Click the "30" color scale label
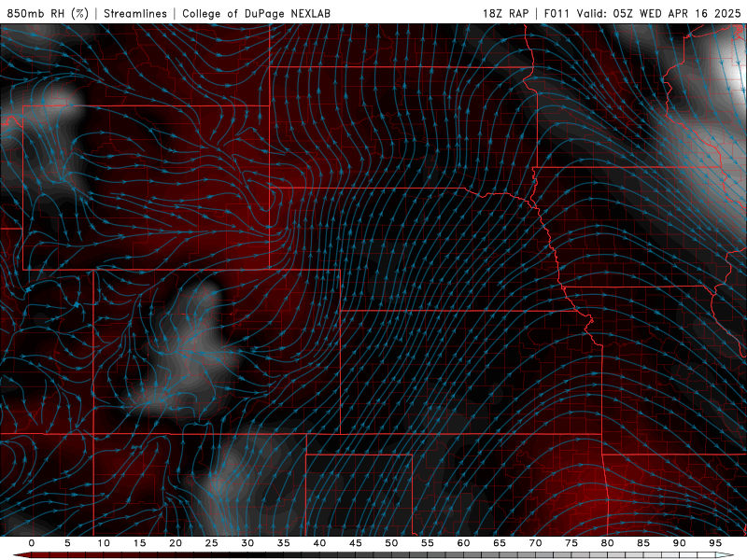 click(247, 543)
